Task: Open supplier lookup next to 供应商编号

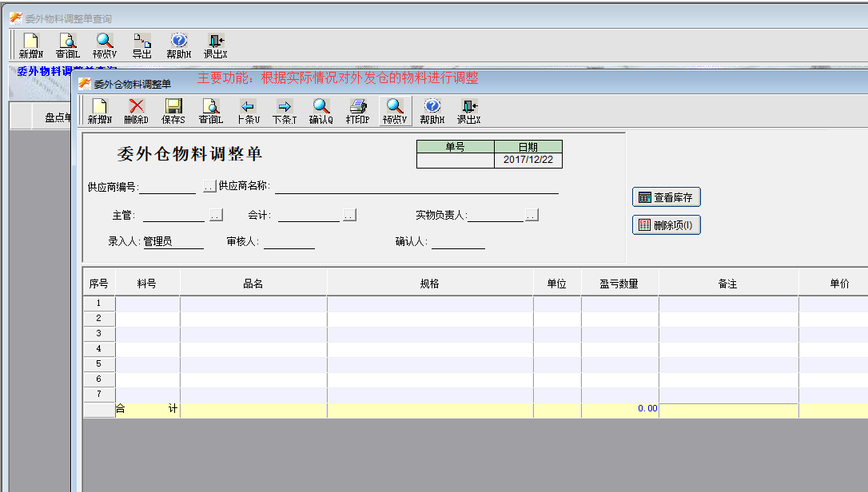Action: pos(209,187)
